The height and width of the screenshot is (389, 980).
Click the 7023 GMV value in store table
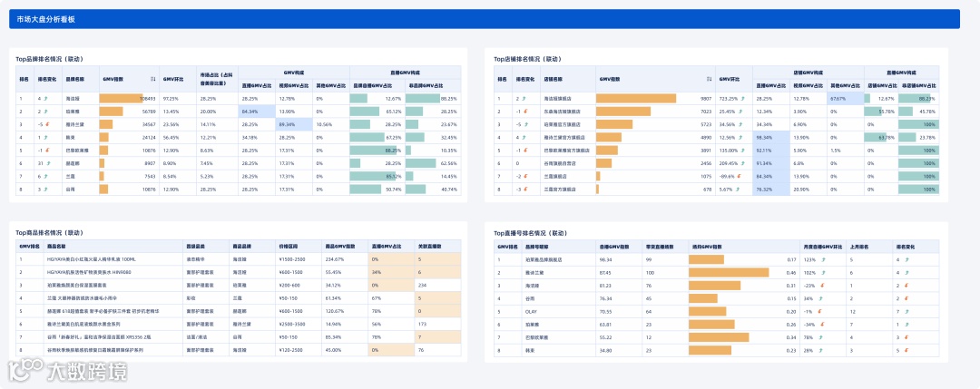[706, 112]
